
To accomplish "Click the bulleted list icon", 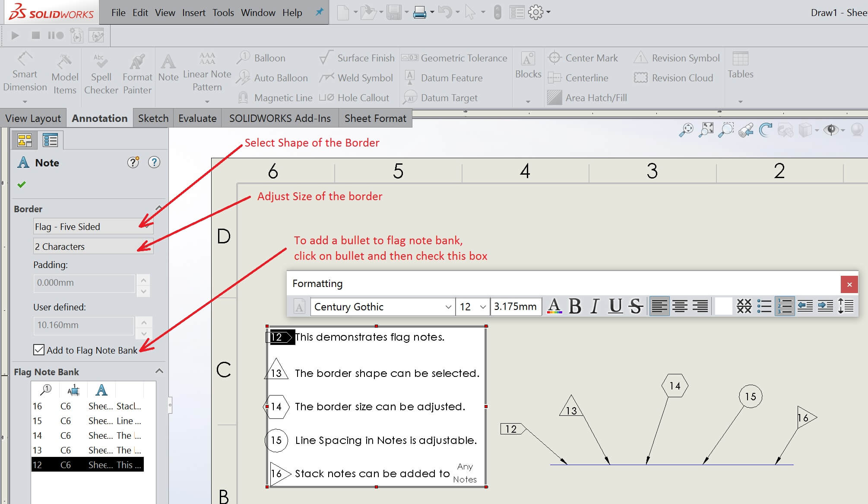I will (x=764, y=306).
